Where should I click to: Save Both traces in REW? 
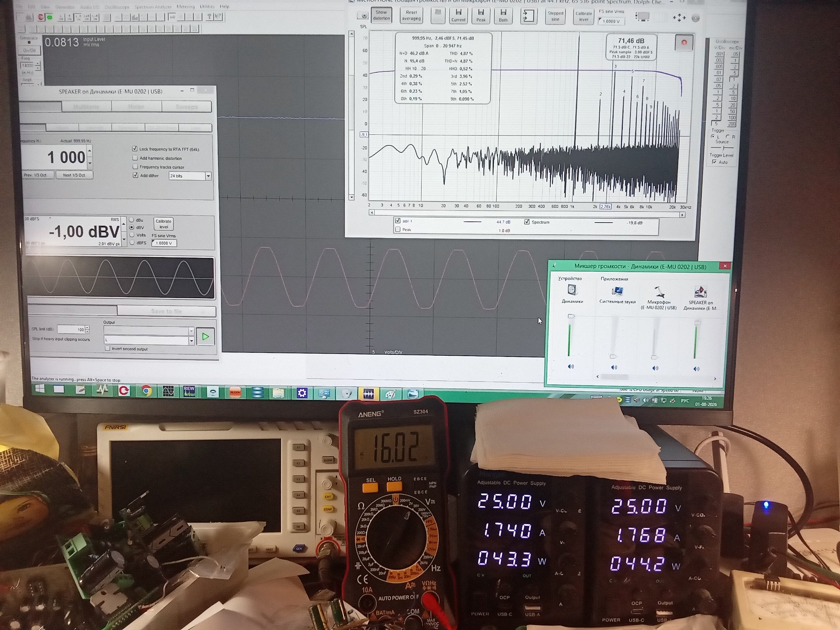pyautogui.click(x=503, y=16)
